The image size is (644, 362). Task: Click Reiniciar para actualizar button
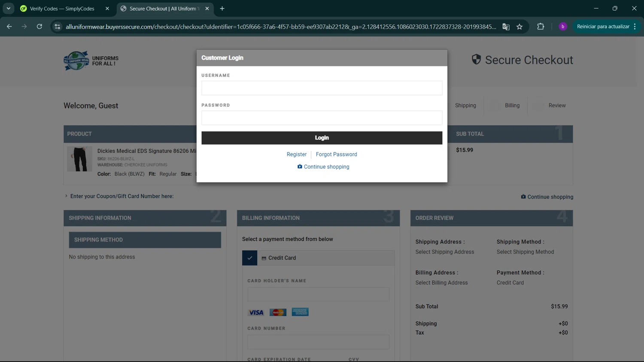point(603,27)
